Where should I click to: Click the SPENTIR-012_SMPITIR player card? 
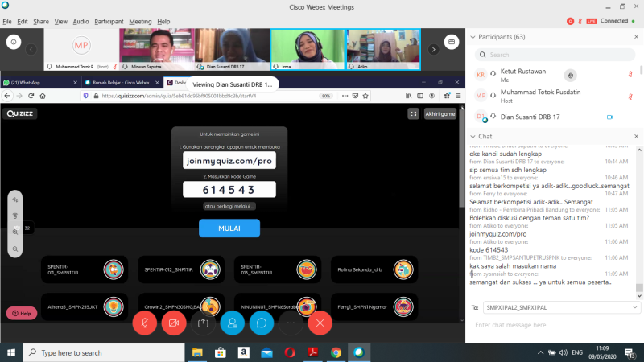pyautogui.click(x=181, y=269)
